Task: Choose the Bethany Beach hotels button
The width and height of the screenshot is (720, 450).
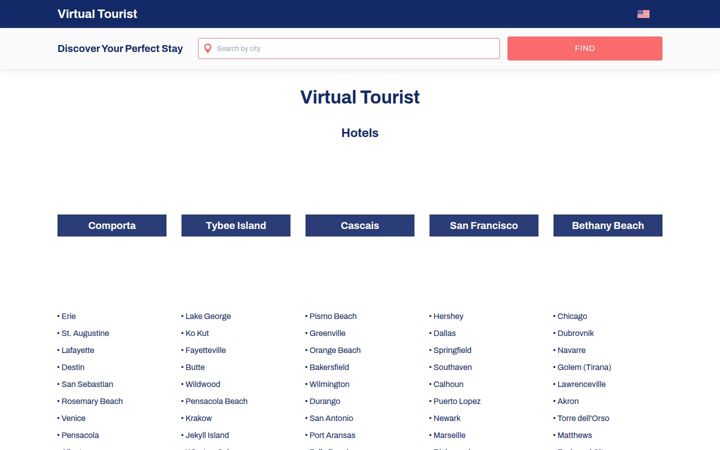Action: [x=608, y=225]
